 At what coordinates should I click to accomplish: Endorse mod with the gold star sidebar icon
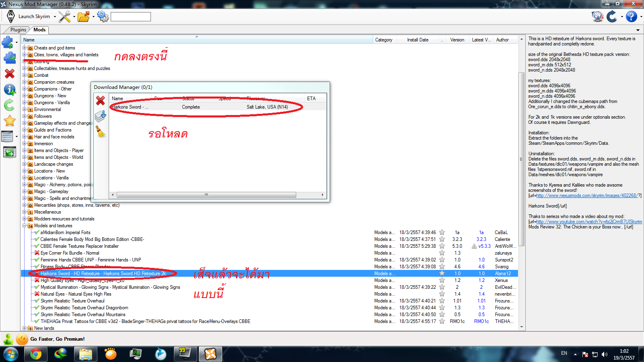pos(10,121)
